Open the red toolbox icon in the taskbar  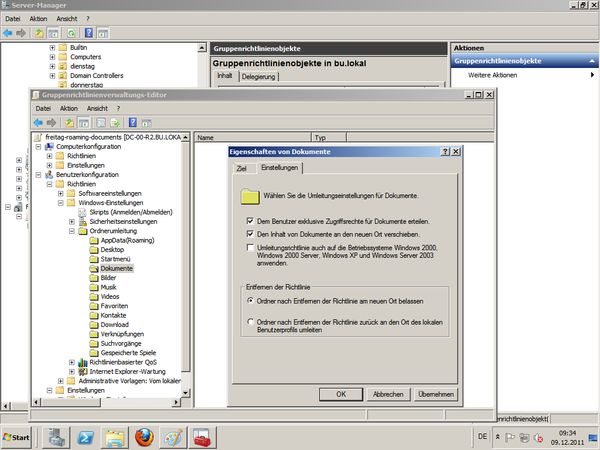(202, 437)
